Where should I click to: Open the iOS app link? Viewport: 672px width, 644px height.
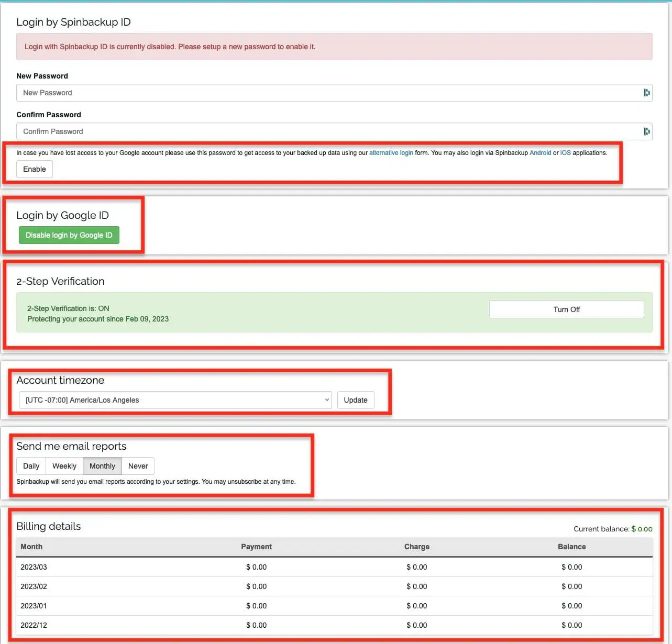tap(565, 153)
